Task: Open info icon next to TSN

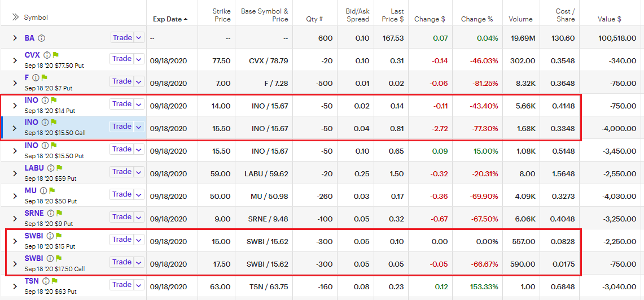Action: tap(46, 281)
